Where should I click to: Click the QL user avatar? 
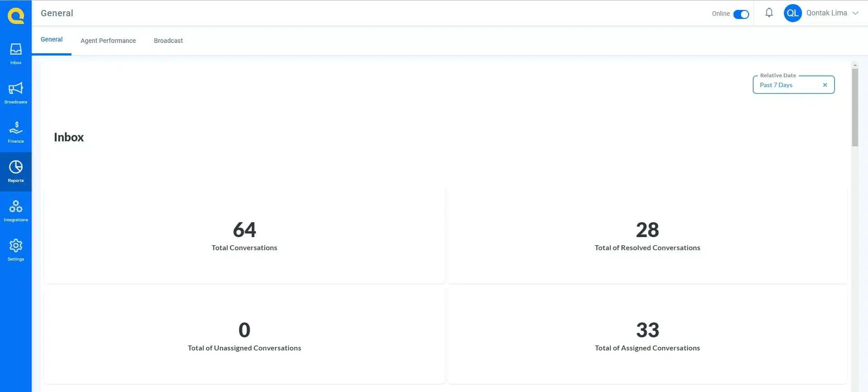[x=793, y=13]
